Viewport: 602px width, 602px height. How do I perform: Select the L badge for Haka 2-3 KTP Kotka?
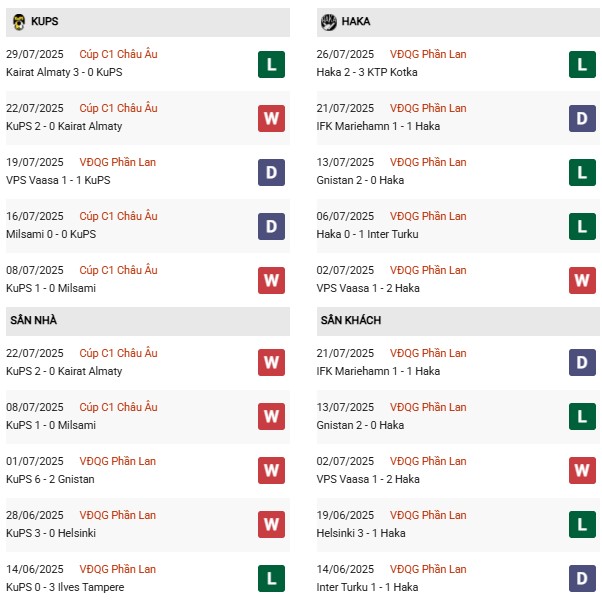pos(582,64)
